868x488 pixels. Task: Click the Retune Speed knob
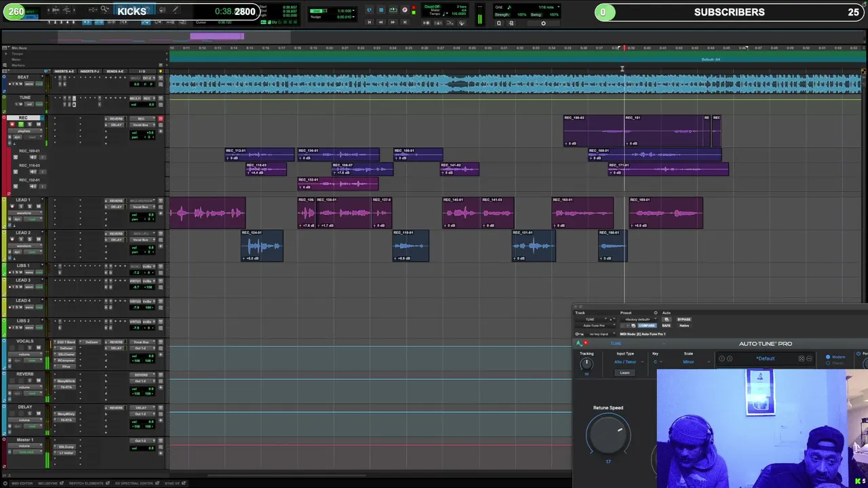[x=608, y=434]
